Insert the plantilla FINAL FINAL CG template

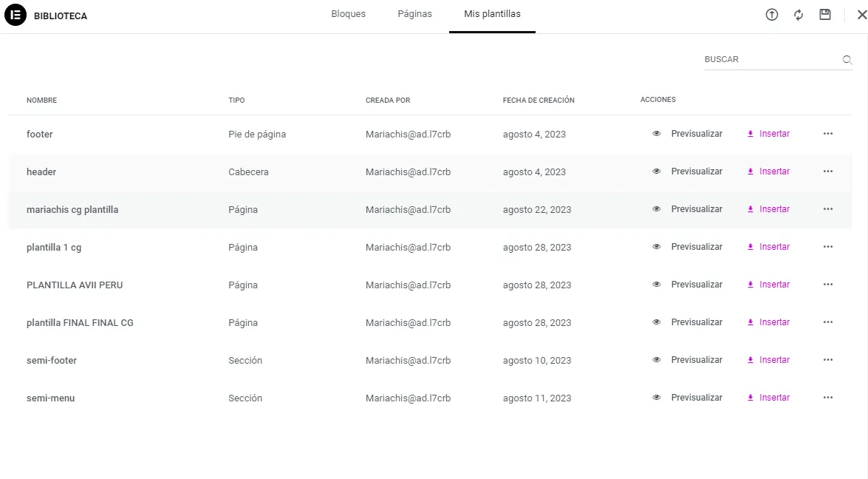pyautogui.click(x=768, y=322)
